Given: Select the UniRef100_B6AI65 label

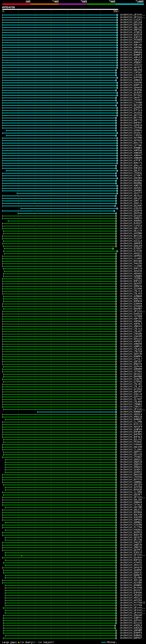Looking at the screenshot, I should [131, 474].
